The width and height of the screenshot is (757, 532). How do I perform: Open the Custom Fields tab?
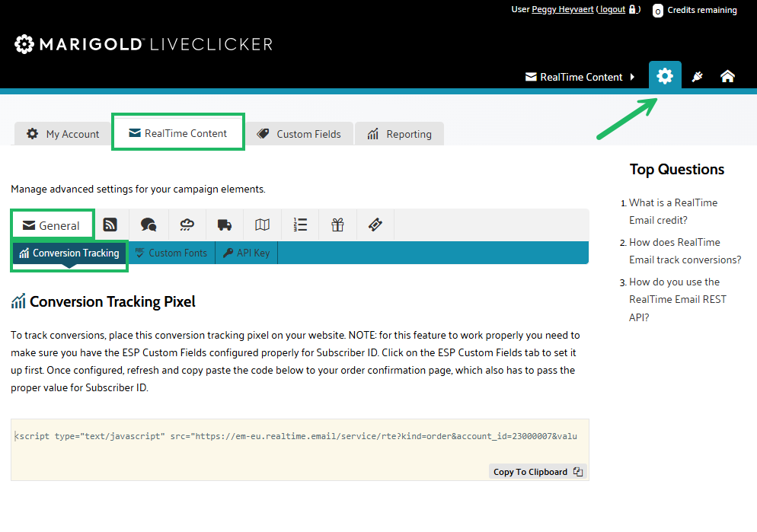(299, 134)
